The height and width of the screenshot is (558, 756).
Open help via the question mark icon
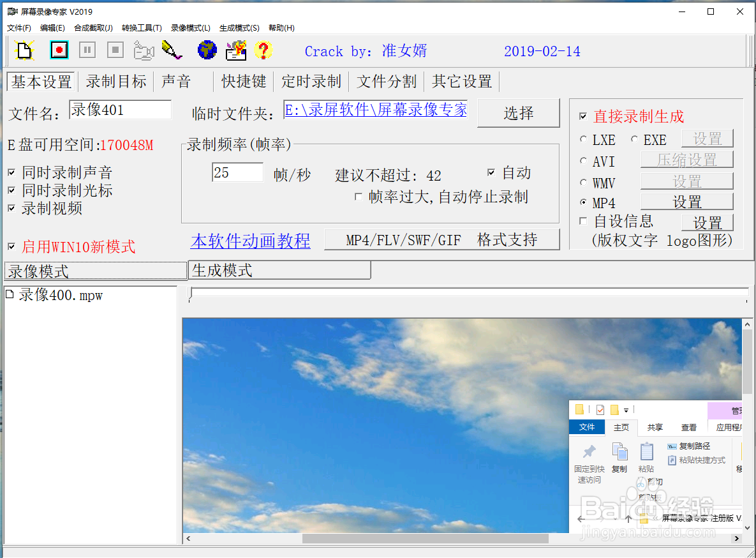(263, 50)
